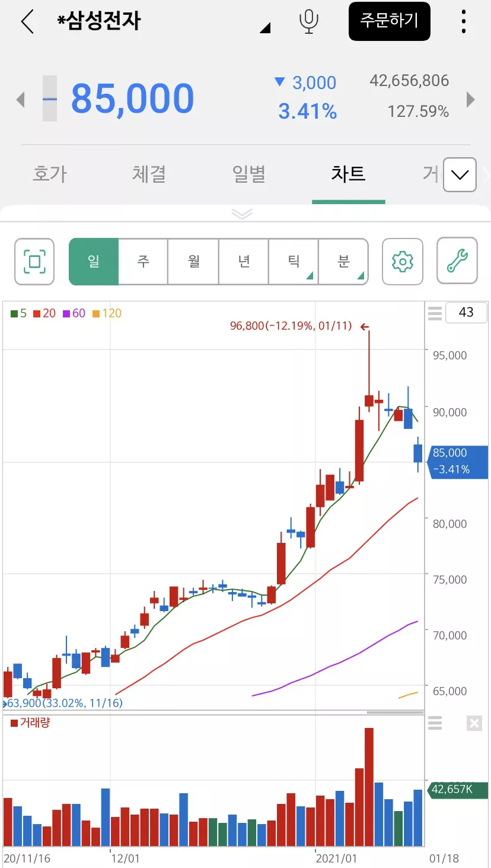This screenshot has width=491, height=868.
Task: Select the 년 yearly period
Action: [244, 262]
